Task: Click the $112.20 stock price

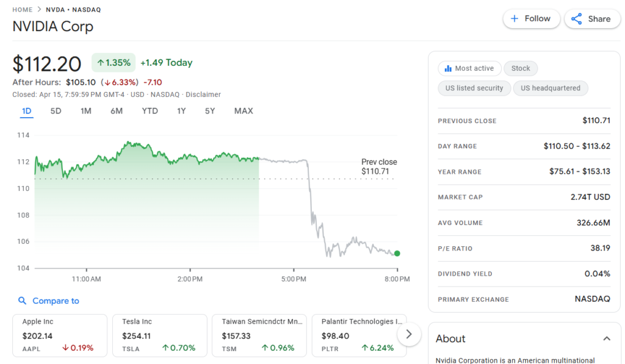Action: coord(47,64)
